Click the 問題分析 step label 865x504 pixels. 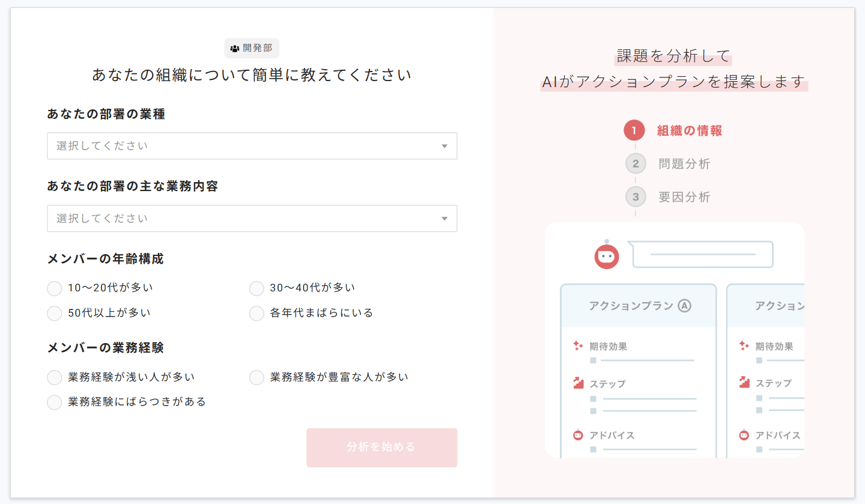[x=684, y=164]
